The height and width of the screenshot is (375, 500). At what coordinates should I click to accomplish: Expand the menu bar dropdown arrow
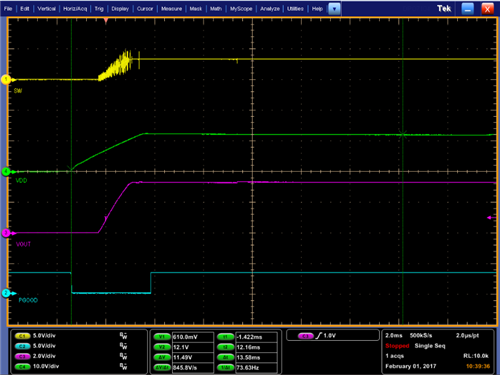(x=334, y=9)
